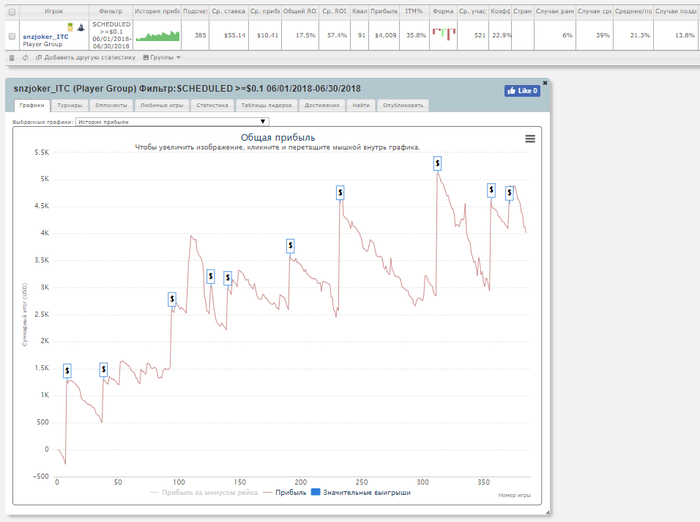Sort by the Квал column header
700x522 pixels.
pos(359,11)
